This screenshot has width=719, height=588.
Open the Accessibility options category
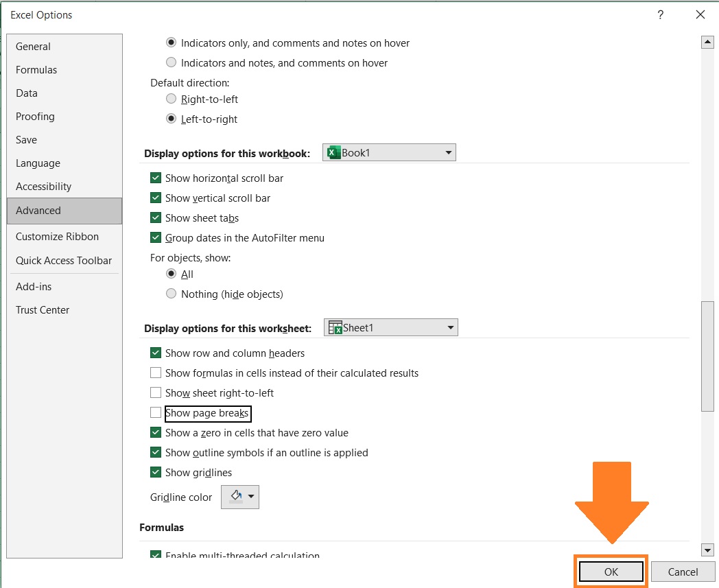point(64,187)
